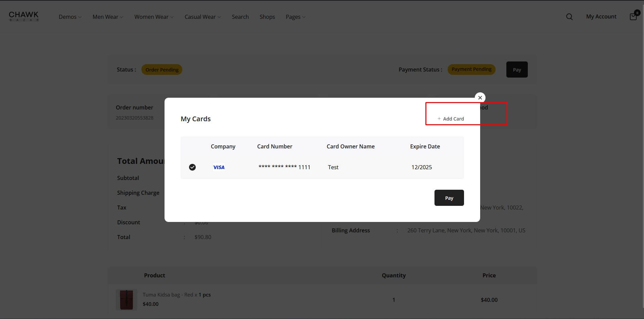This screenshot has height=319, width=644.
Task: Open the Pages dropdown menu
Action: point(295,17)
